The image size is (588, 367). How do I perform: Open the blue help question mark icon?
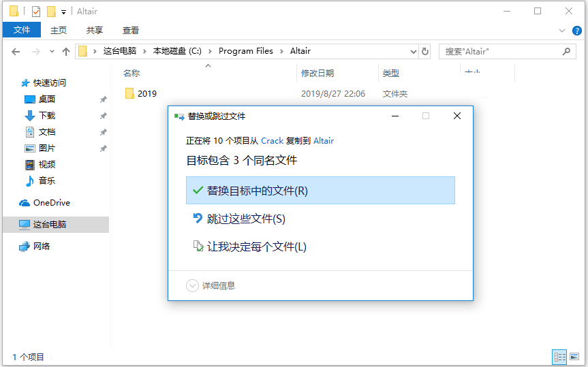click(x=576, y=31)
